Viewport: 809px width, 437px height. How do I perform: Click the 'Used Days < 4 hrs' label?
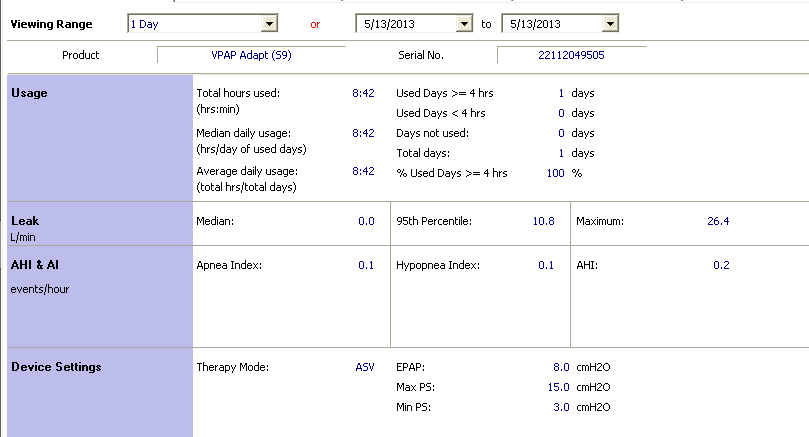(441, 113)
